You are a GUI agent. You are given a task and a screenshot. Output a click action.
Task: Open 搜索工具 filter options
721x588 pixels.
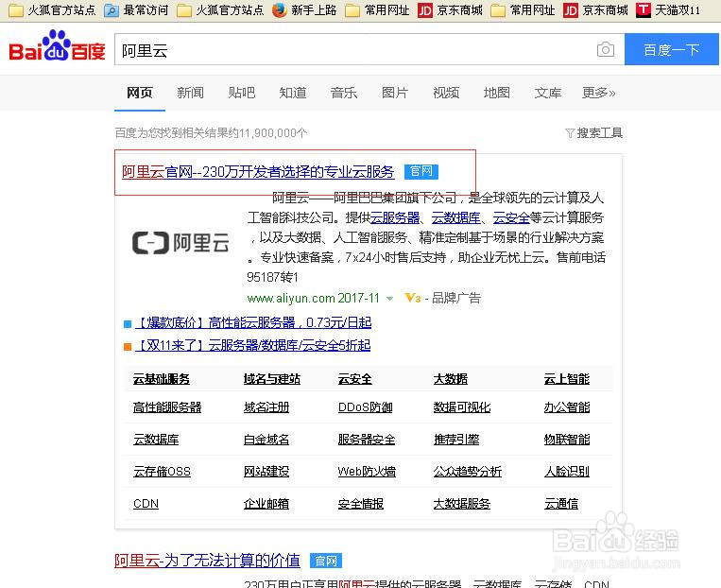point(594,133)
